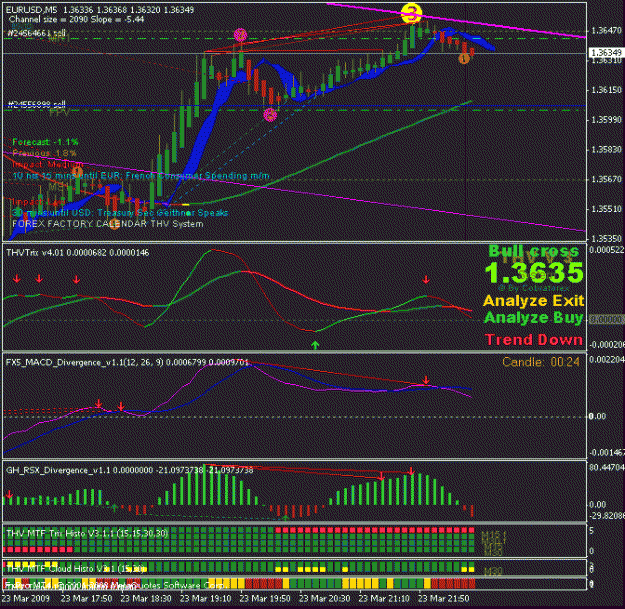The height and width of the screenshot is (609, 625).
Task: Click the 1.36470 price axis value
Action: tap(607, 30)
